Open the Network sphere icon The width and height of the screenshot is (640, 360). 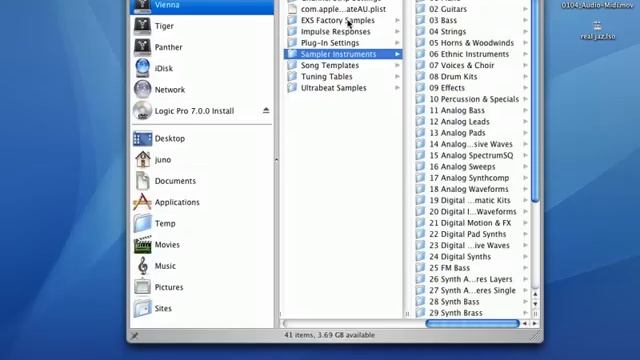(142, 89)
